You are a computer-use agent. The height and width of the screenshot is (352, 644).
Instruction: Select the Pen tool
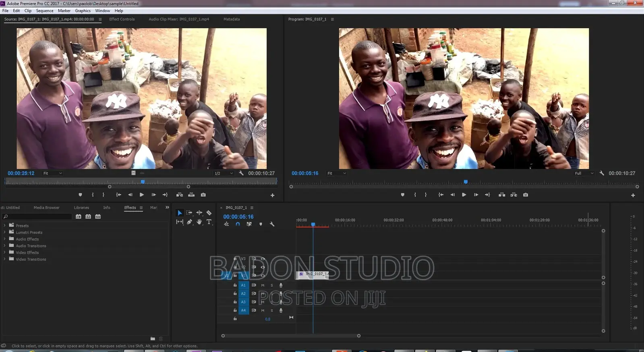(x=189, y=222)
